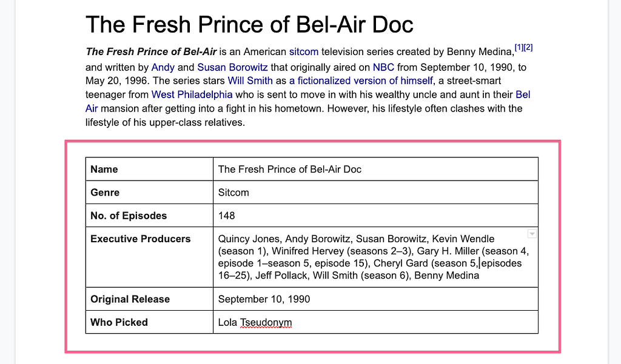Visit the NBC hyperlink

(x=383, y=67)
